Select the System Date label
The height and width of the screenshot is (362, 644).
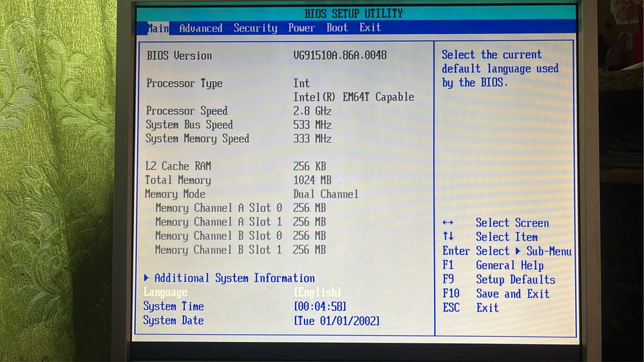[173, 320]
